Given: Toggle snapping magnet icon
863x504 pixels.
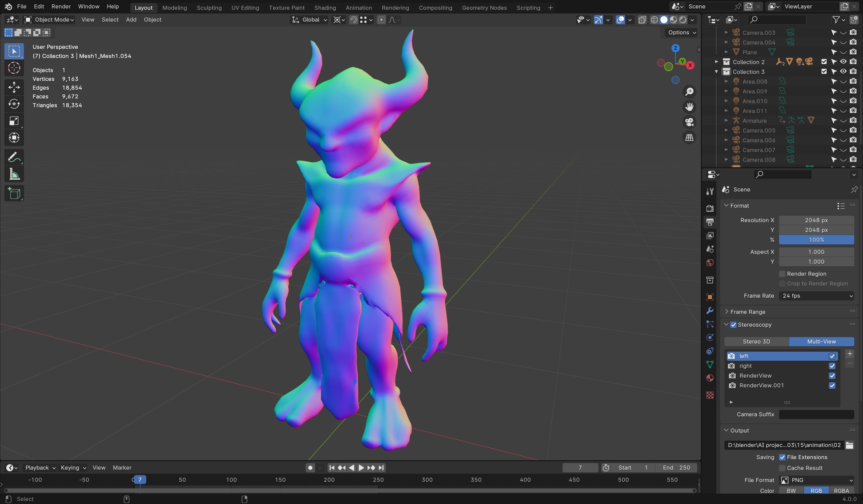Looking at the screenshot, I should coord(353,20).
